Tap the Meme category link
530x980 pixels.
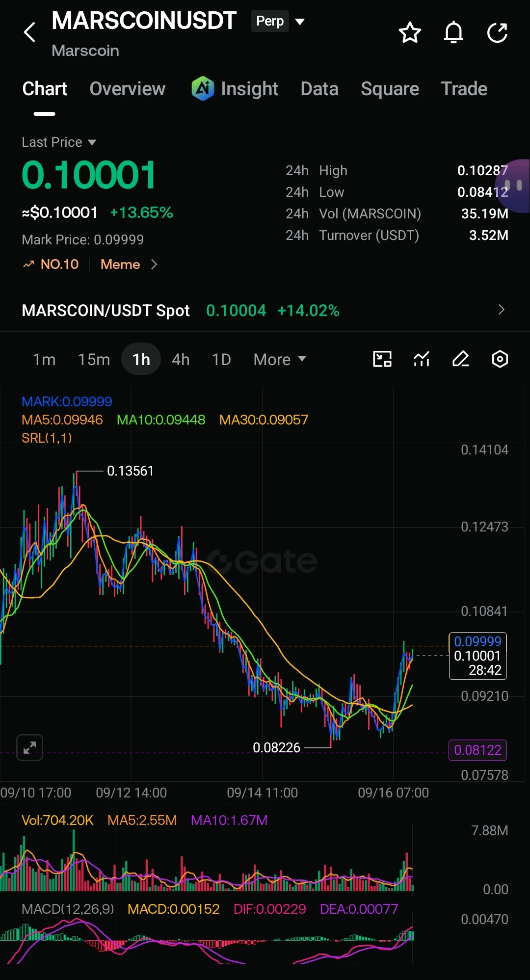120,265
